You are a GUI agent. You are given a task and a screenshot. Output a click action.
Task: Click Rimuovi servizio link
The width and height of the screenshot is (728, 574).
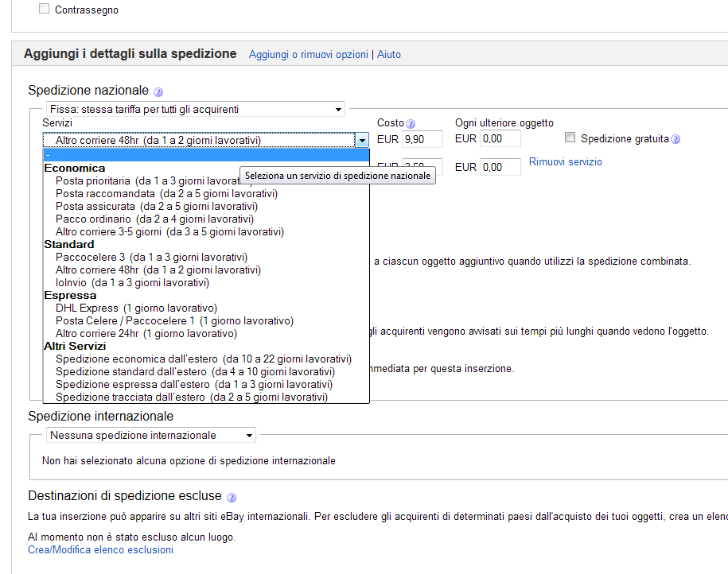[565, 162]
